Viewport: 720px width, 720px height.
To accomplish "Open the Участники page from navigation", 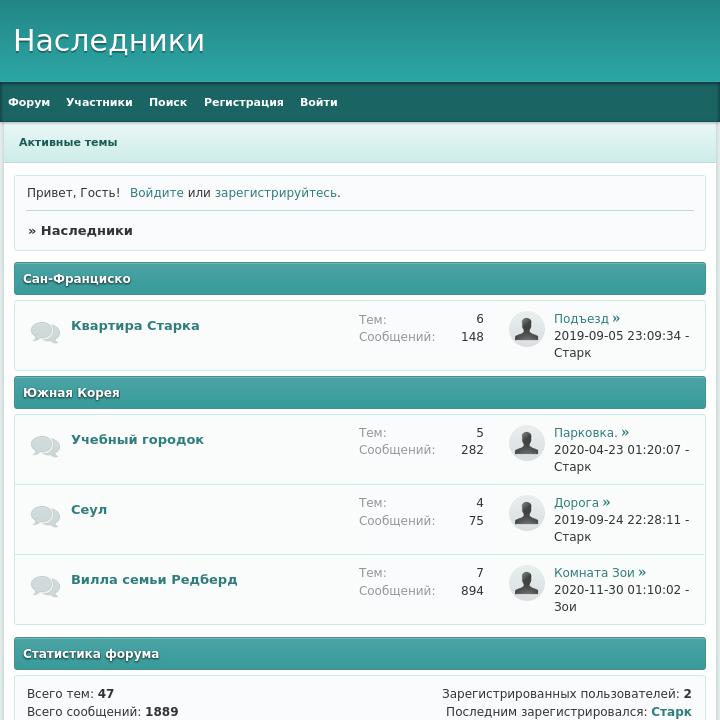I will [99, 102].
